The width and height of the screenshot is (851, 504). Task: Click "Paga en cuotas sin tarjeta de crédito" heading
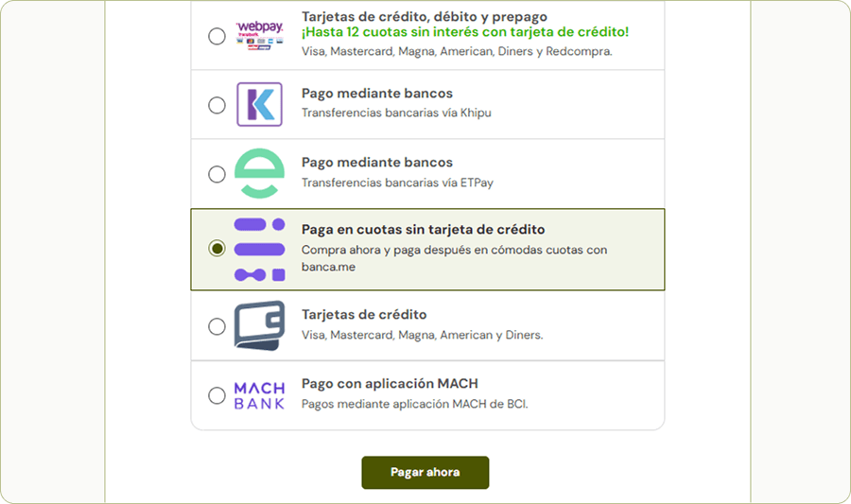tap(423, 230)
